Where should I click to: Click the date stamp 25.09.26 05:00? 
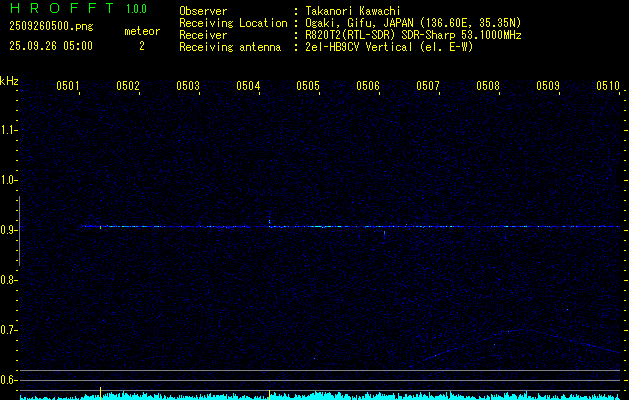pos(51,46)
